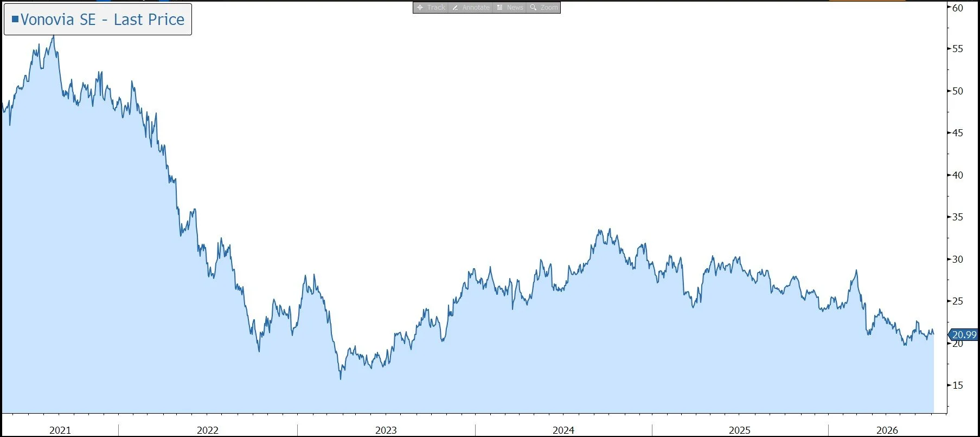Click the 2024 year label on the time axis
This screenshot has height=437, width=980.
click(563, 430)
